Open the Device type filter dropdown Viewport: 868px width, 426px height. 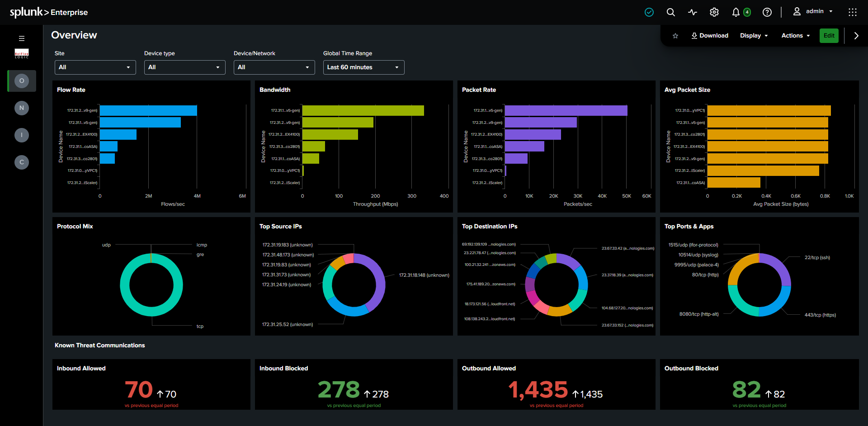pos(185,67)
